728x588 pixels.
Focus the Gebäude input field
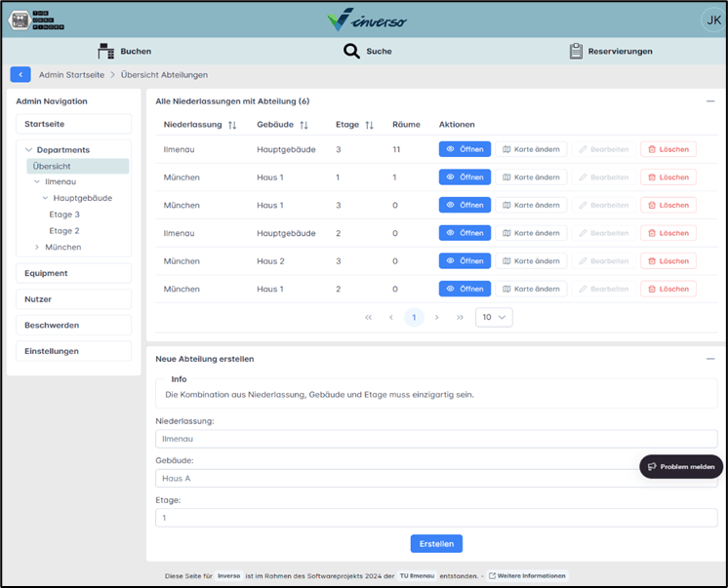436,479
